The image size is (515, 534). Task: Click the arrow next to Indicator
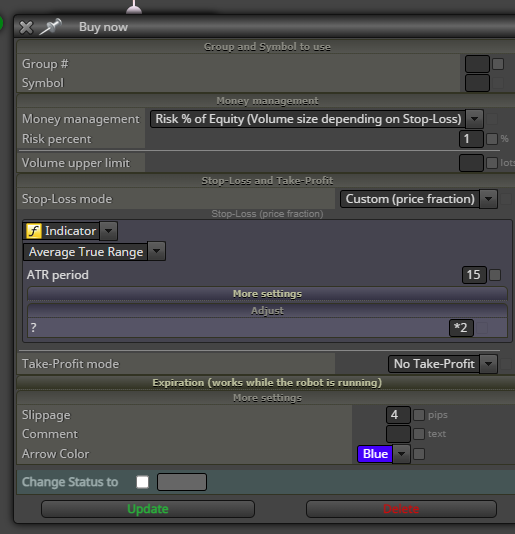[109, 231]
